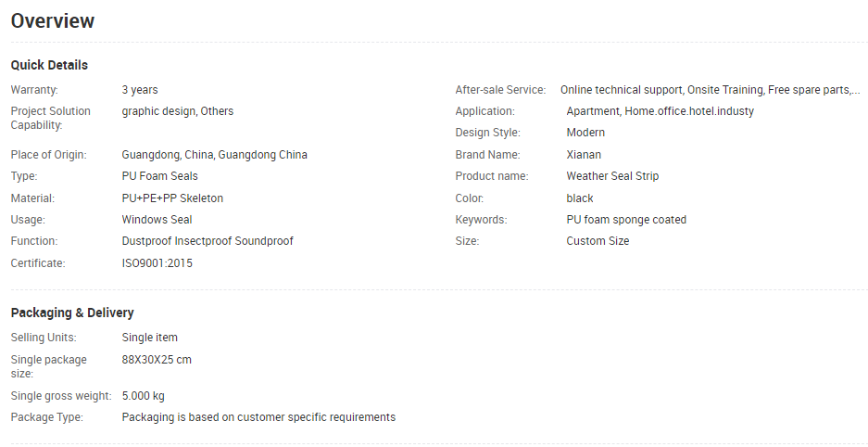Click the Function value Dustproof Insectproof Soundproof
The width and height of the screenshot is (868, 447).
pos(208,241)
